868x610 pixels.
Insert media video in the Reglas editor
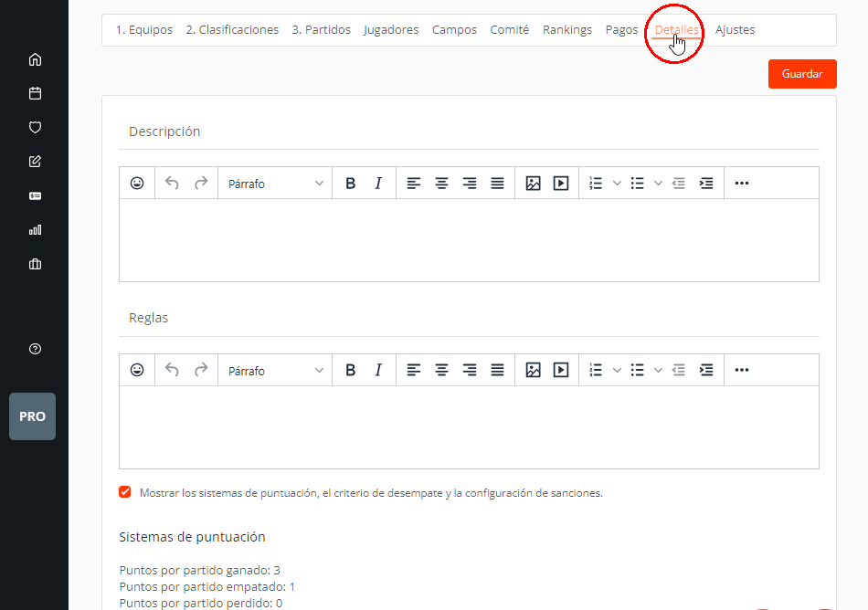pyautogui.click(x=561, y=371)
